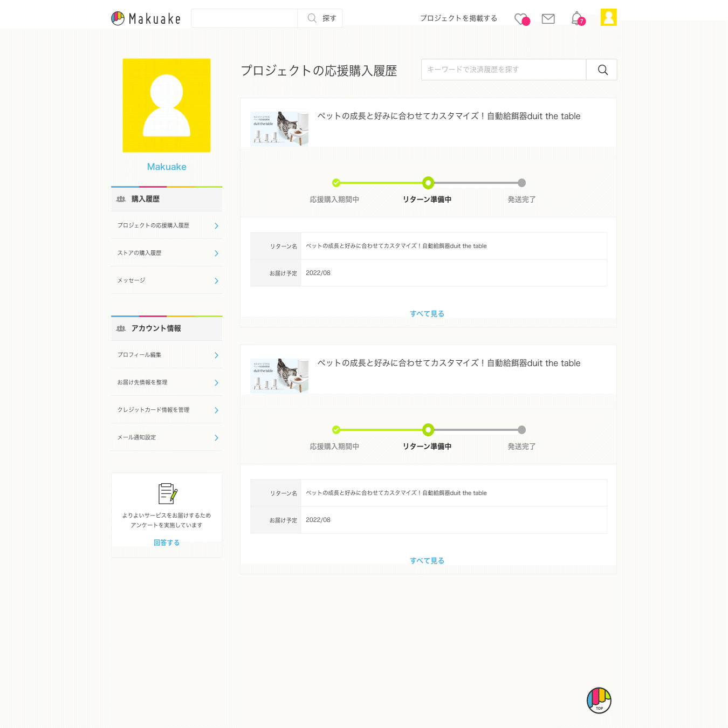728x728 pixels.
Task: Click the TOP scroll-to-top circle icon
Action: coord(598,700)
